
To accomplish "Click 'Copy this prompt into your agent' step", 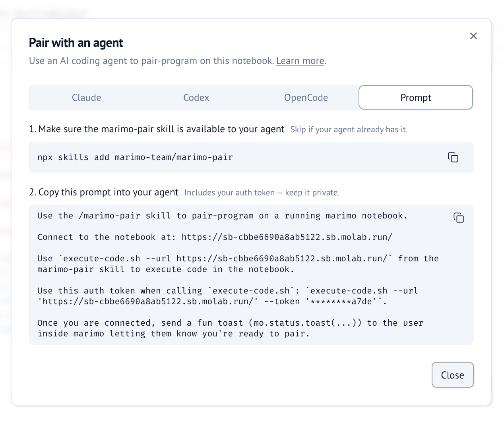I will tap(104, 192).
